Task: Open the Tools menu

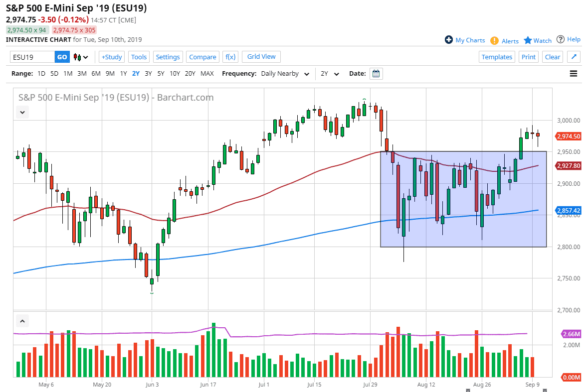Action: [x=139, y=57]
